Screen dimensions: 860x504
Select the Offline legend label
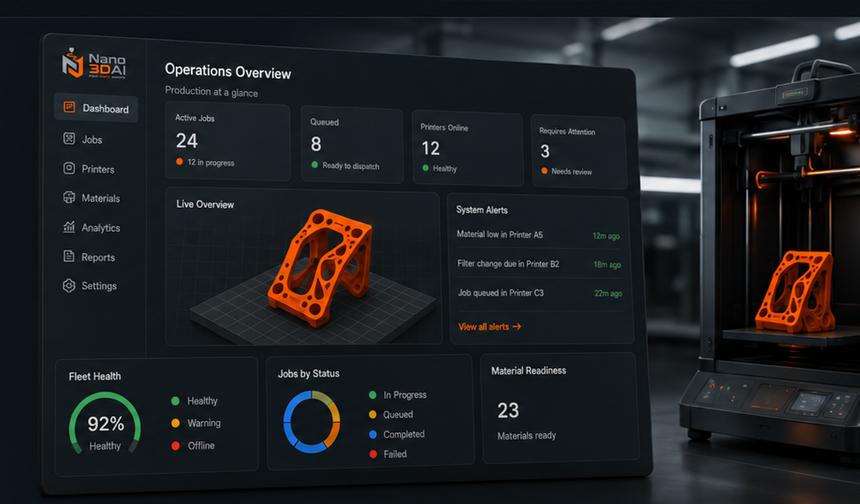(x=202, y=446)
